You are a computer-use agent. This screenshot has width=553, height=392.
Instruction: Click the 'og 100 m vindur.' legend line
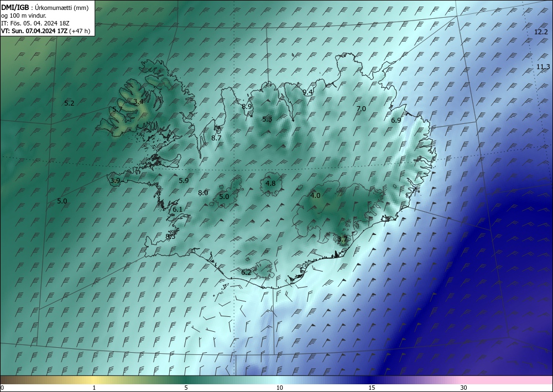tap(24, 15)
